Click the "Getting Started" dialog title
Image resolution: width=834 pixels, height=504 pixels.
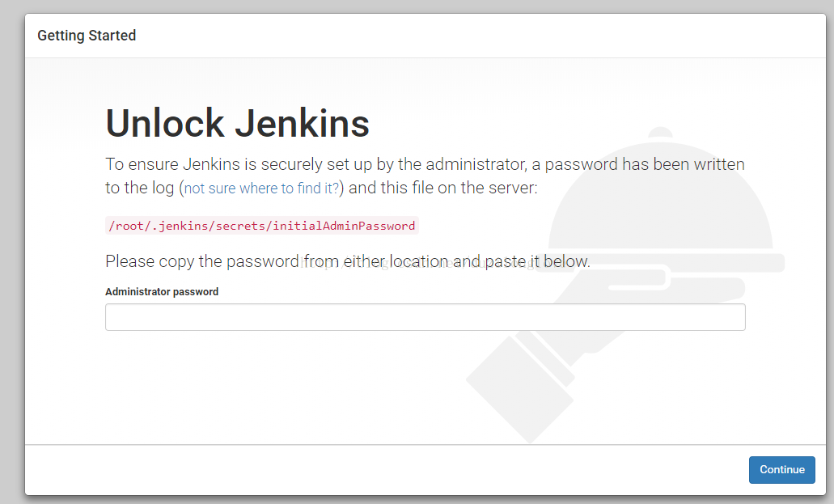(x=87, y=36)
